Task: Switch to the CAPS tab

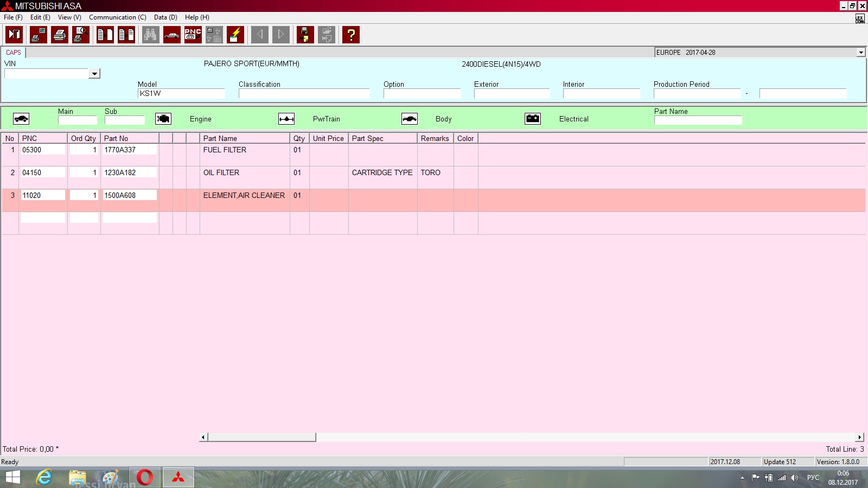Action: [14, 53]
